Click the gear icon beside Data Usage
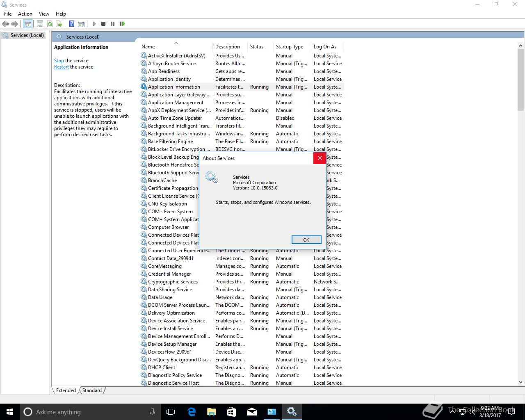 [144, 297]
